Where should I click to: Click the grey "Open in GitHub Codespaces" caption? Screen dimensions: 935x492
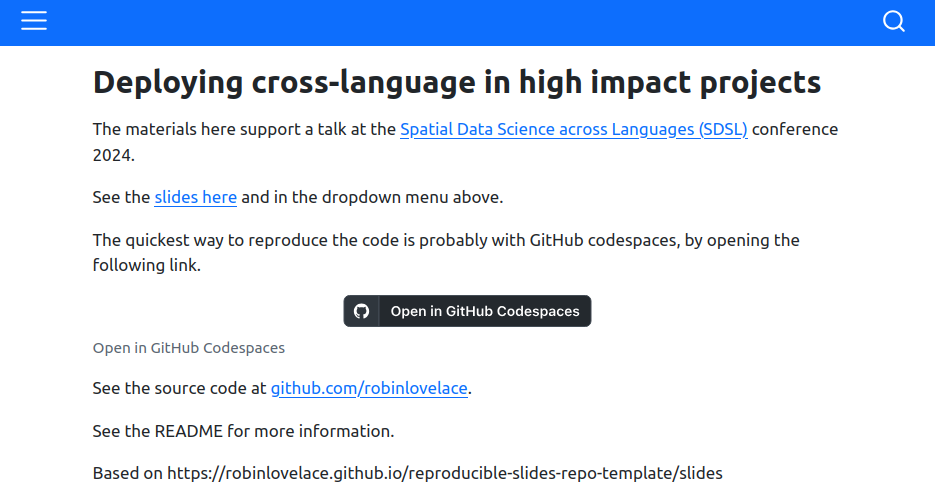click(188, 348)
